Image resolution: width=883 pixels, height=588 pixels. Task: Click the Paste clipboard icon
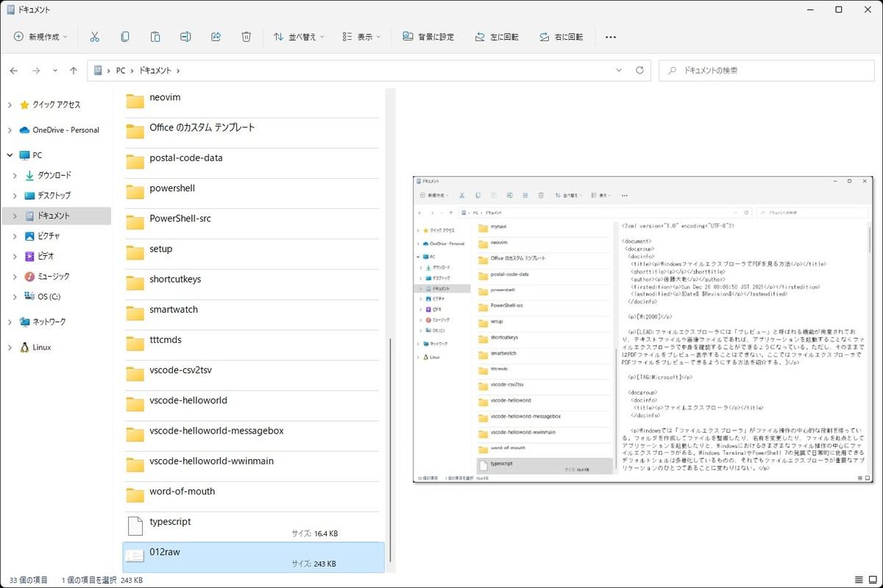[x=155, y=37]
